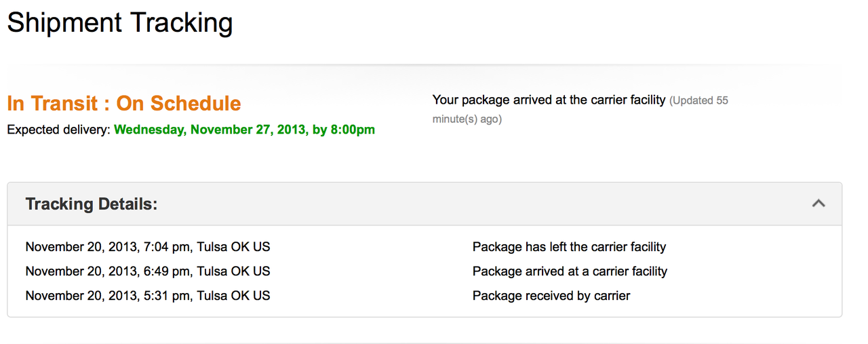868x344 pixels.
Task: Click the green "Wednesday, November 27, 2013" date
Action: (211, 130)
